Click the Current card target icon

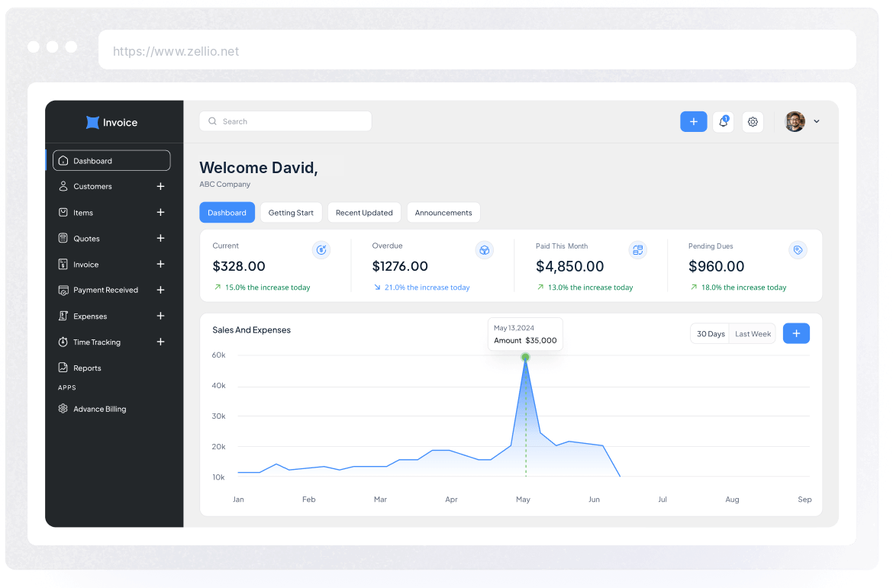(321, 250)
